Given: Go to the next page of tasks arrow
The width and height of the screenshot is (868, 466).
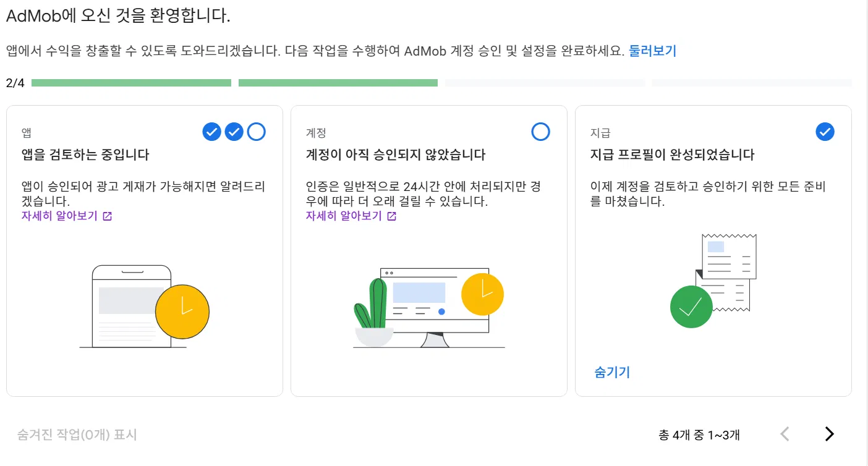Looking at the screenshot, I should click(830, 434).
